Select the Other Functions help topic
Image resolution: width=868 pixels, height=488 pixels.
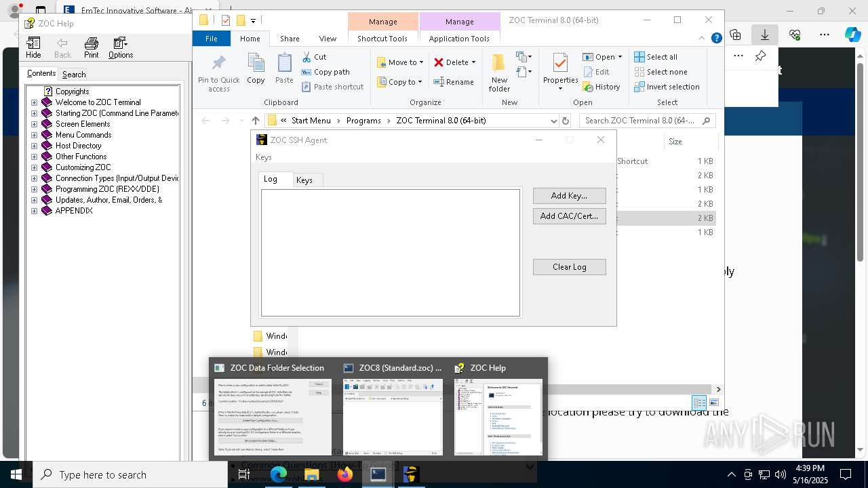tap(81, 157)
